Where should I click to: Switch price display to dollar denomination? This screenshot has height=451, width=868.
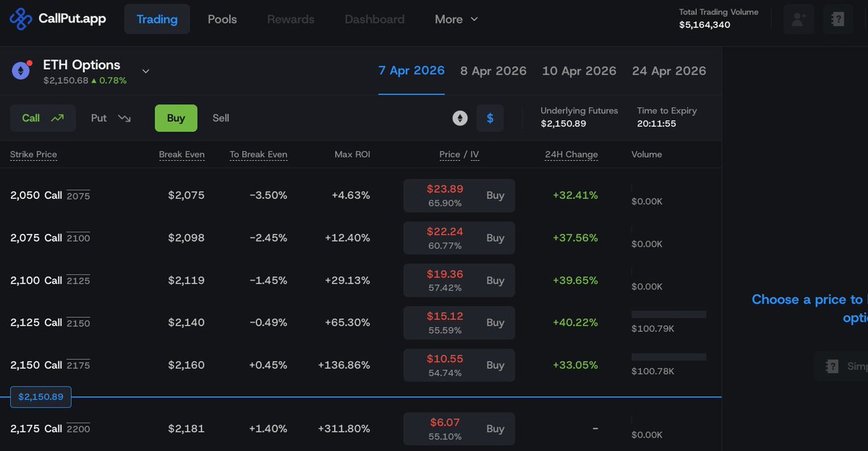pyautogui.click(x=490, y=118)
